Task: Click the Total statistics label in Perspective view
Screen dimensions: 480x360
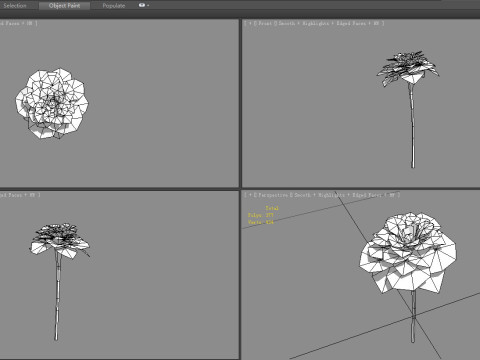Action: (272, 208)
